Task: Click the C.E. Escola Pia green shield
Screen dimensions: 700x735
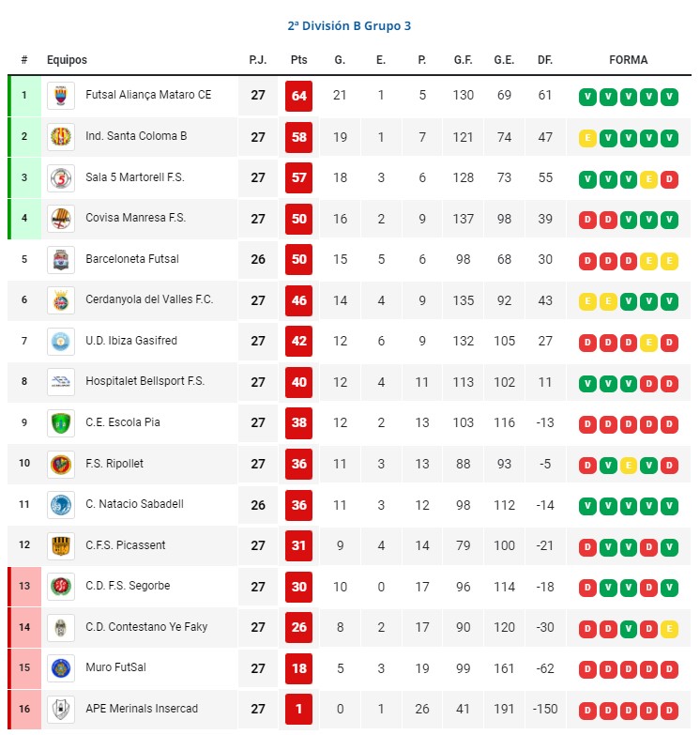Action: (61, 422)
